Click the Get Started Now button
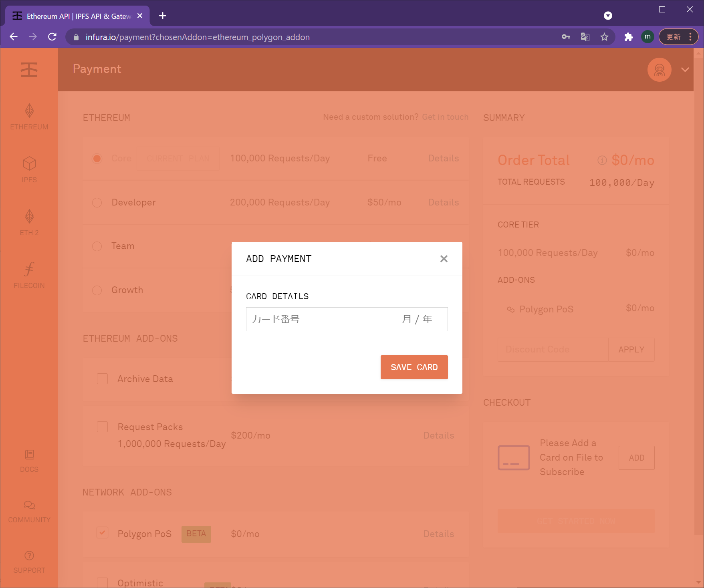Image resolution: width=704 pixels, height=588 pixels. [576, 521]
